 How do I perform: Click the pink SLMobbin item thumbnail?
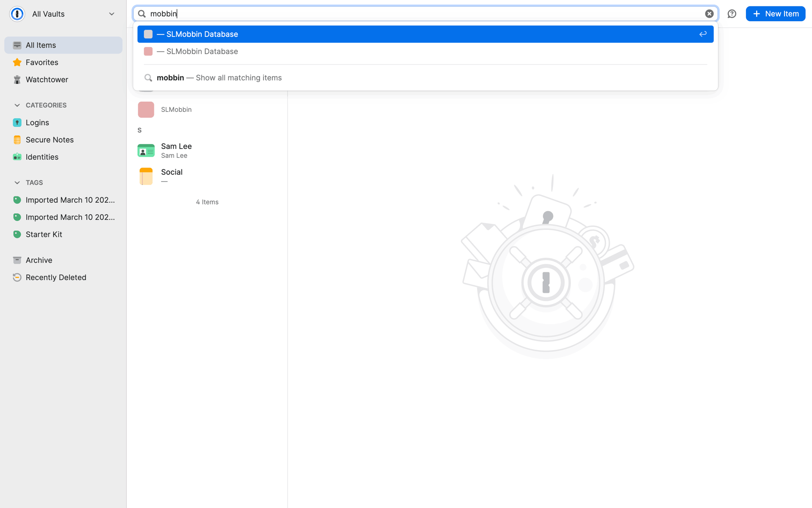pyautogui.click(x=146, y=110)
